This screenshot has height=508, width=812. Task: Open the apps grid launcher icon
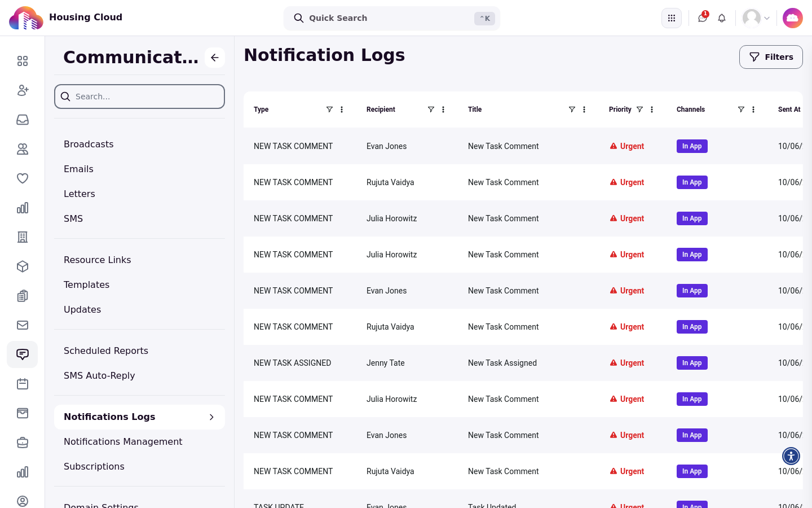[x=672, y=18]
